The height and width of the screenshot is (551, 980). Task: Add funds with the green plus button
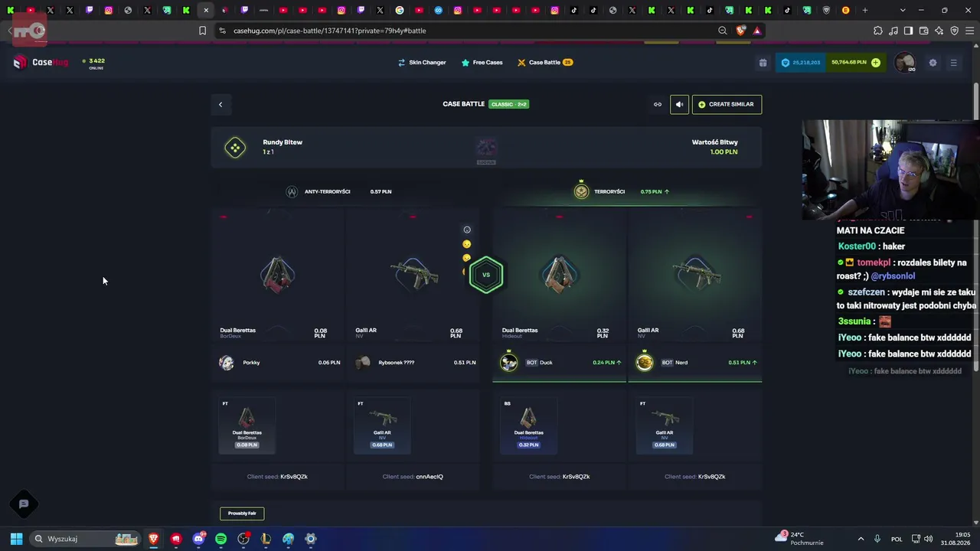[876, 63]
